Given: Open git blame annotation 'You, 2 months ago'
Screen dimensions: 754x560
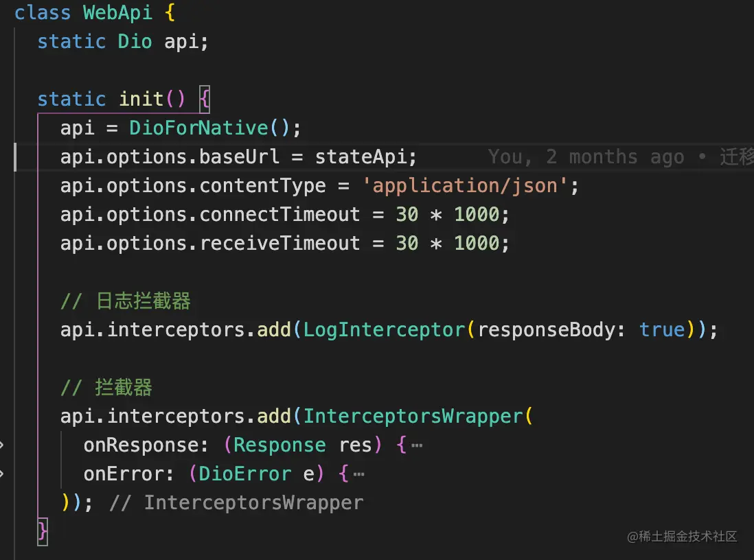Looking at the screenshot, I should [x=585, y=157].
